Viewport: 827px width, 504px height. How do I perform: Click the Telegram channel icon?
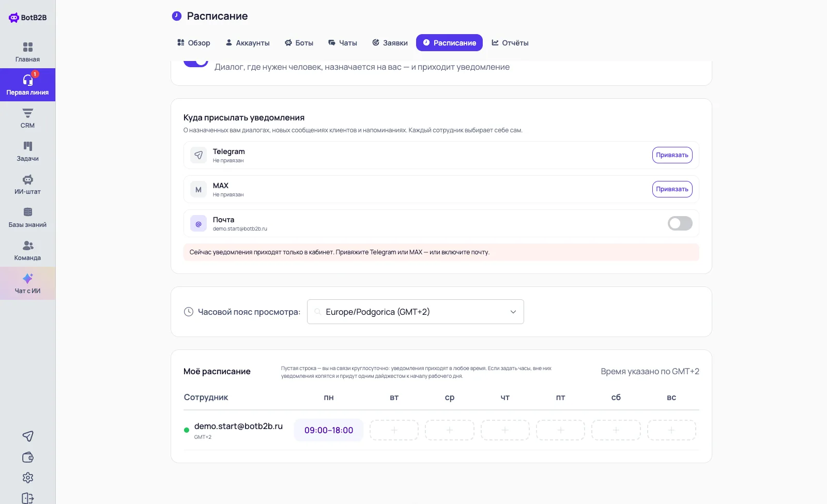point(198,155)
